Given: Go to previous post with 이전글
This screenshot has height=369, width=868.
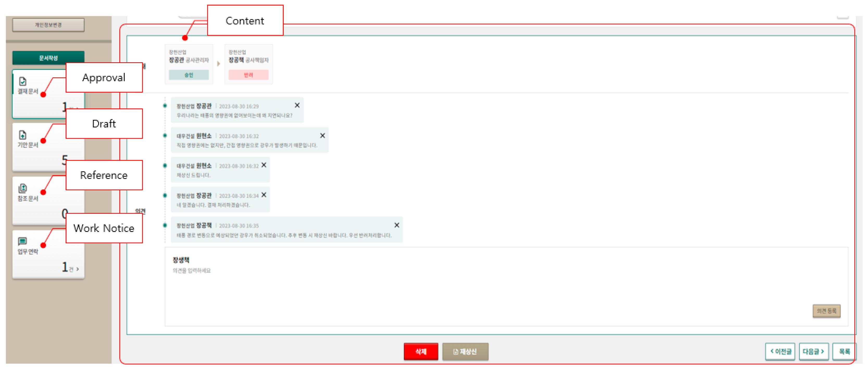Looking at the screenshot, I should pyautogui.click(x=780, y=352).
